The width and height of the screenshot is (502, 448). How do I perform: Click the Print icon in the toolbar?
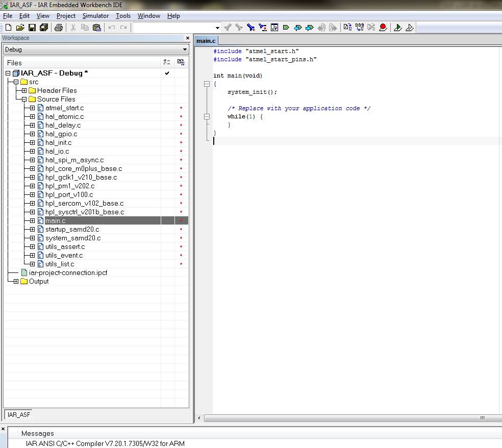59,28
